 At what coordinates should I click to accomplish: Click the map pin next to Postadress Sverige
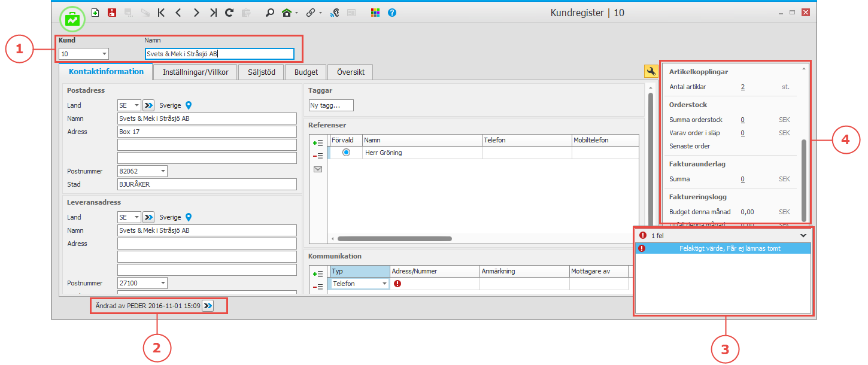[189, 105]
